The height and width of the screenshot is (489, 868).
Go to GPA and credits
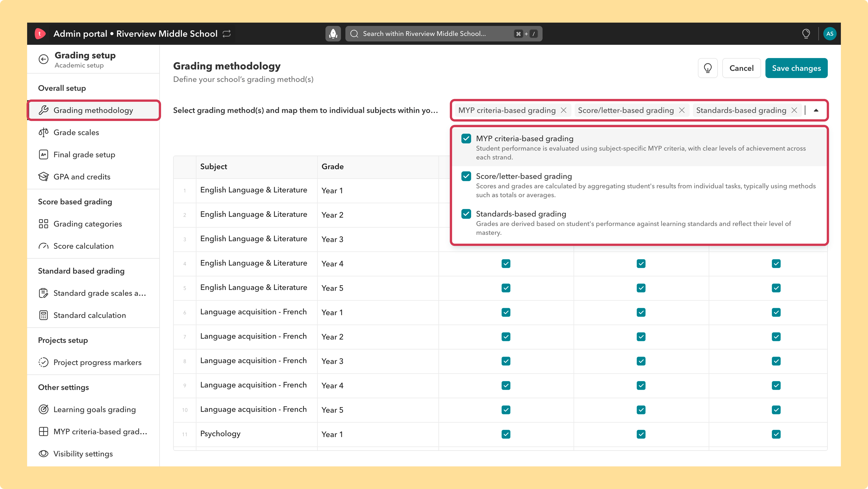click(x=94, y=177)
